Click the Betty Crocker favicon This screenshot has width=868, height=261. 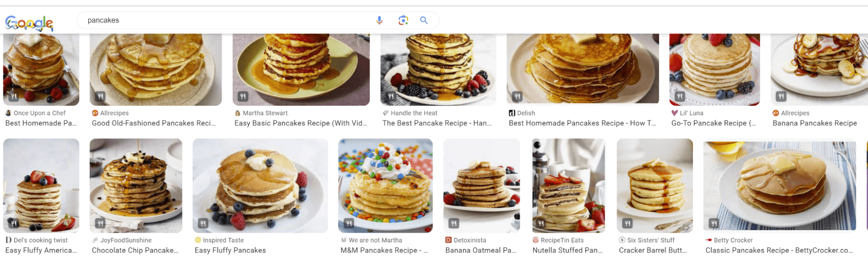pyautogui.click(x=708, y=240)
